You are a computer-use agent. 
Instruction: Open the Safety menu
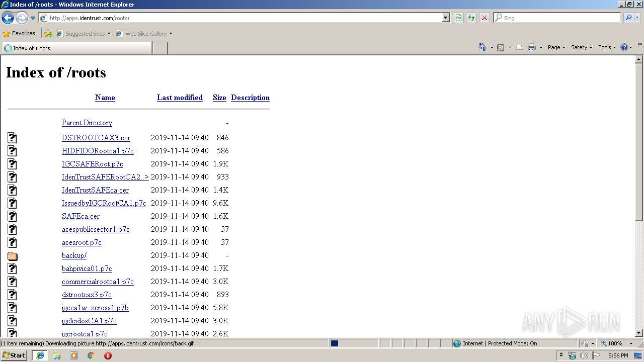coord(582,47)
